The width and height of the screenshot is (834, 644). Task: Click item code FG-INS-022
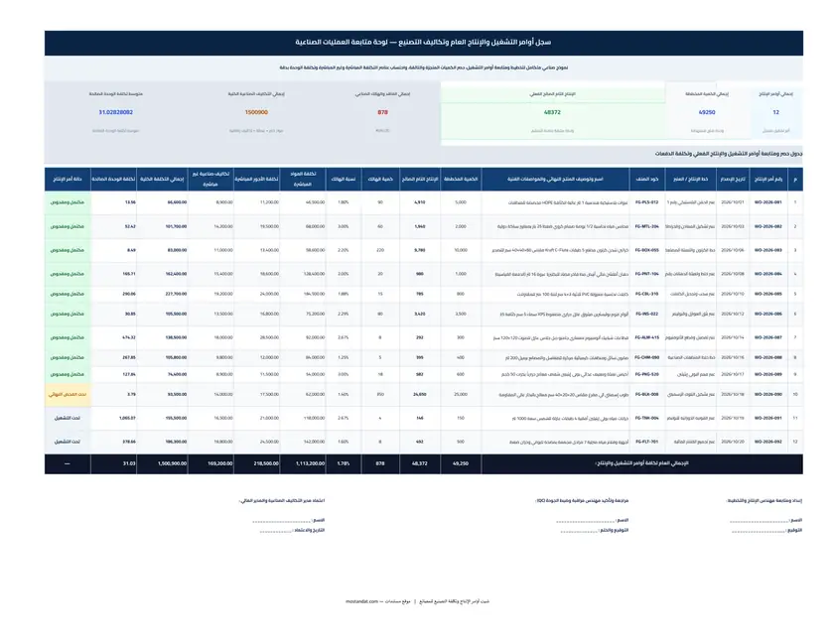coord(646,314)
